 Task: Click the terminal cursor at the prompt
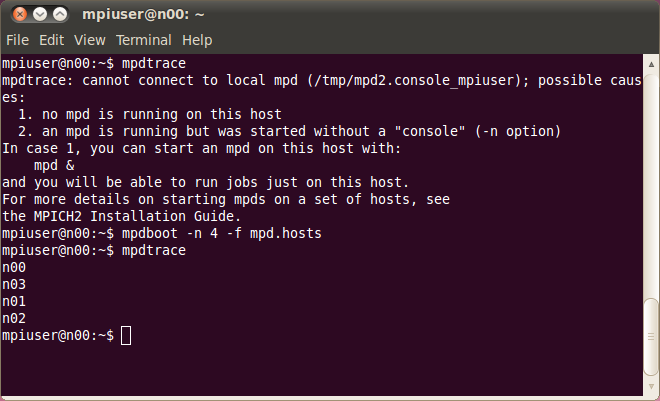point(126,335)
